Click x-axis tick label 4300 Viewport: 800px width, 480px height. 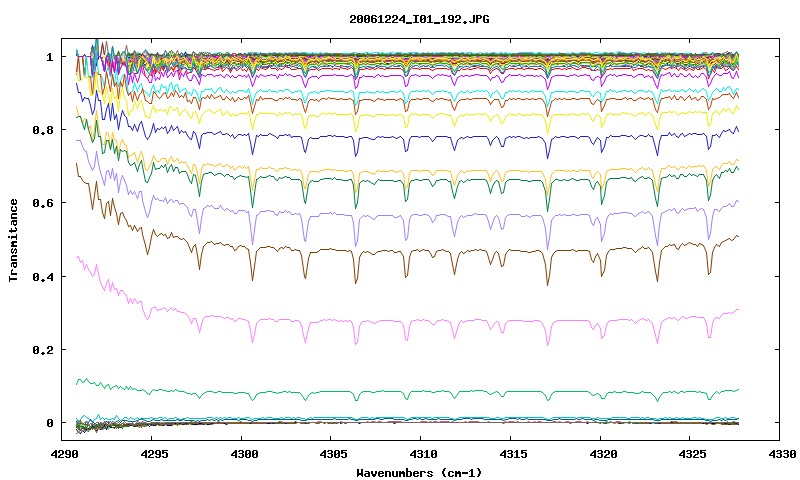click(244, 454)
